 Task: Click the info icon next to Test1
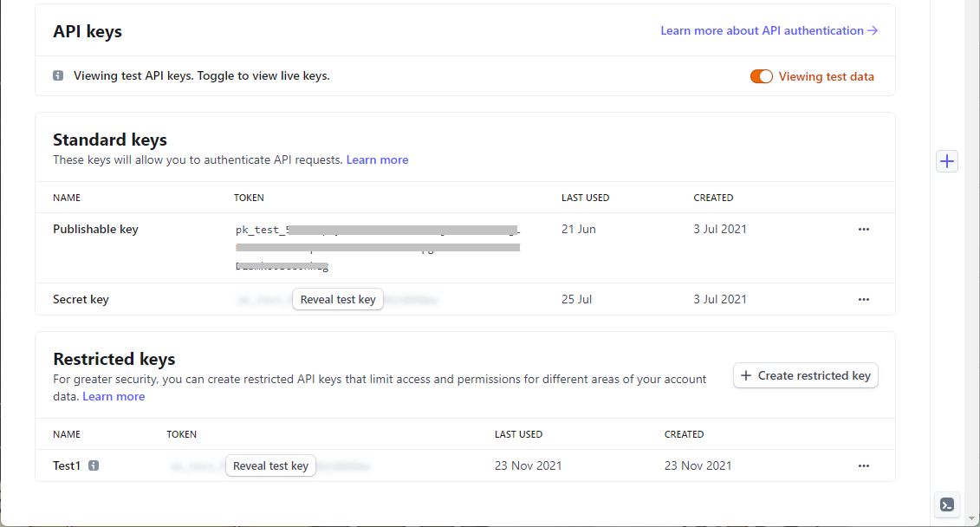pos(93,465)
